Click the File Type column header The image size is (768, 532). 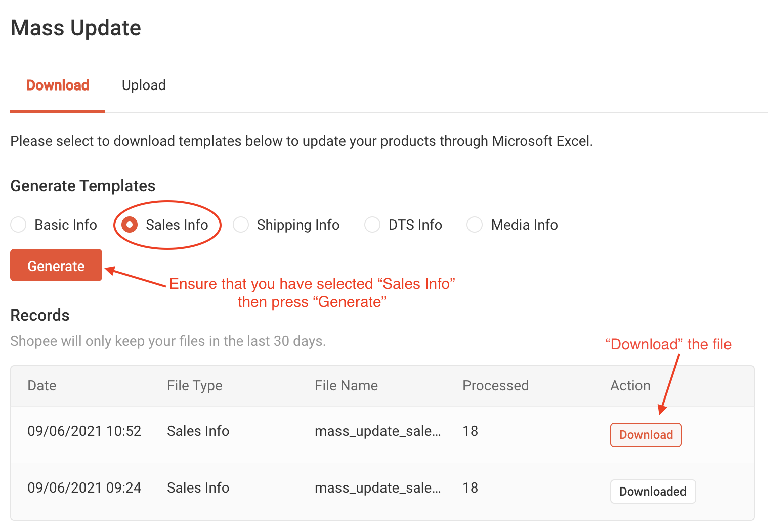(195, 386)
